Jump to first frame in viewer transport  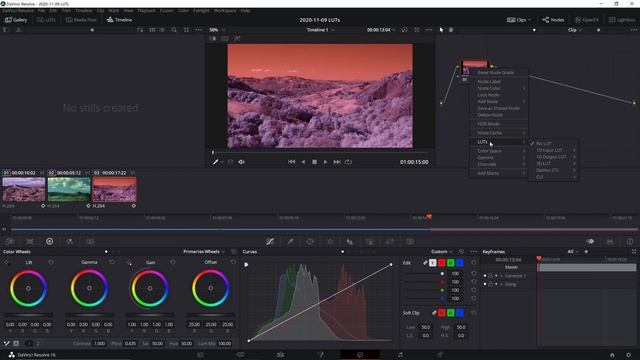pyautogui.click(x=291, y=162)
